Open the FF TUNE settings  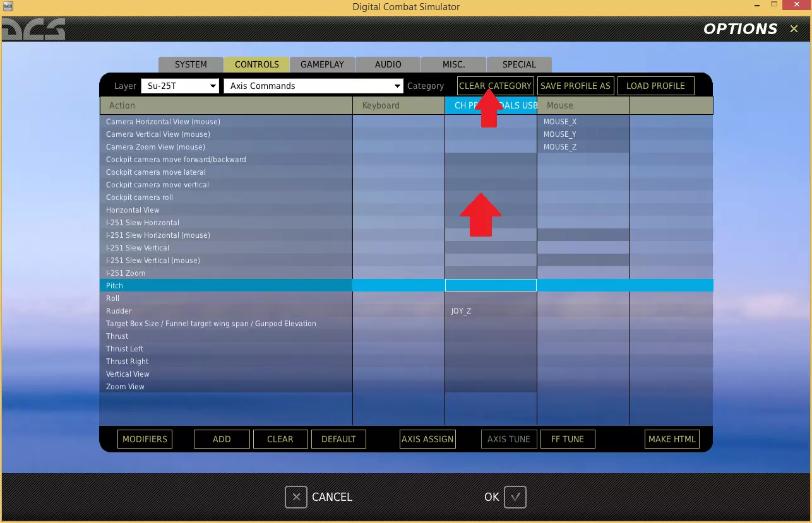568,439
